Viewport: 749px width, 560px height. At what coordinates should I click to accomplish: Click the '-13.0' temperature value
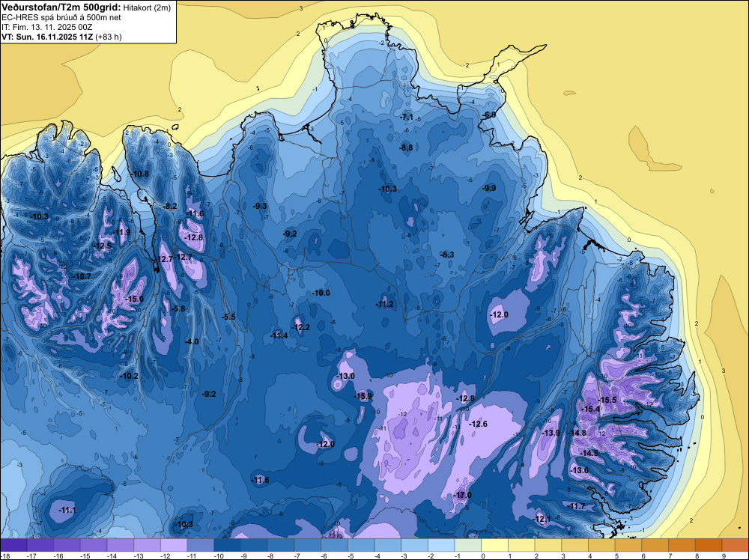click(345, 376)
